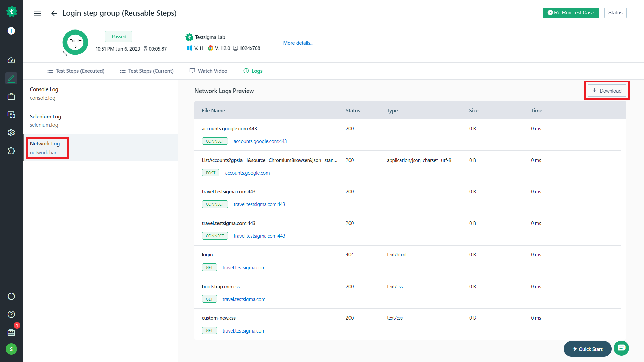Click the Testsigma logo in sidebar
Image resolution: width=644 pixels, height=362 pixels.
click(11, 11)
